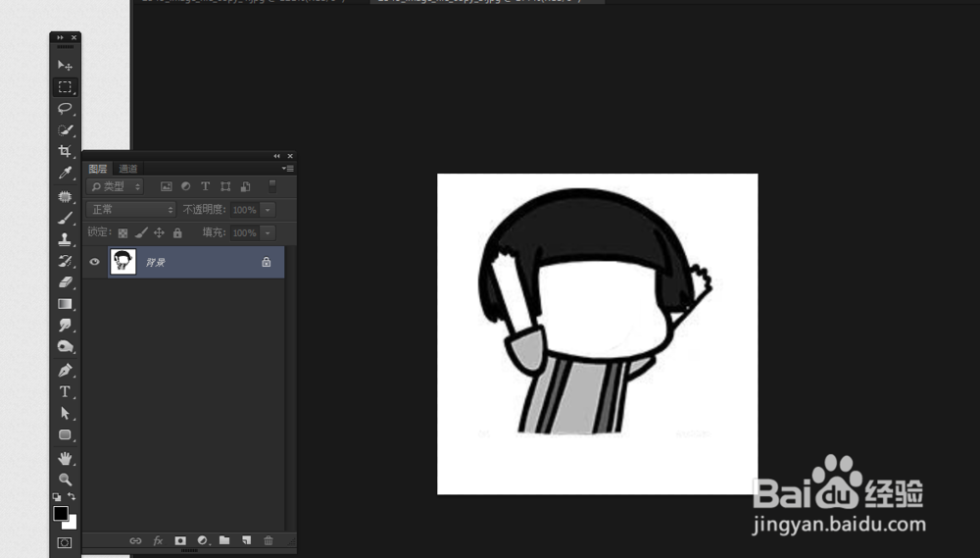Screen dimensions: 980x558
Task: Select the Sponge tool in toolbar
Action: click(65, 346)
